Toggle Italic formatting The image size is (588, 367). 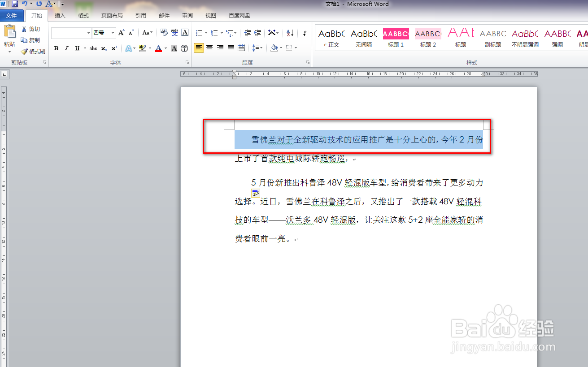coord(66,48)
